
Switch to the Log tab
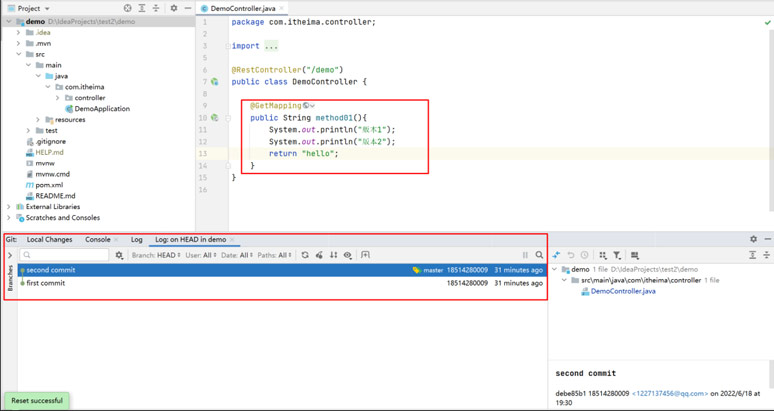137,239
